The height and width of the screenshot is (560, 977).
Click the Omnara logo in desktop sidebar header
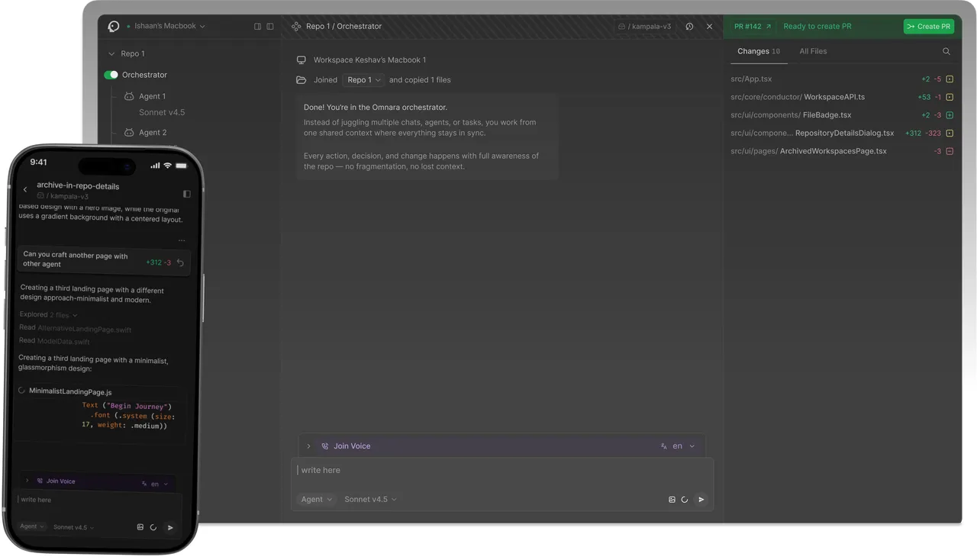point(114,26)
